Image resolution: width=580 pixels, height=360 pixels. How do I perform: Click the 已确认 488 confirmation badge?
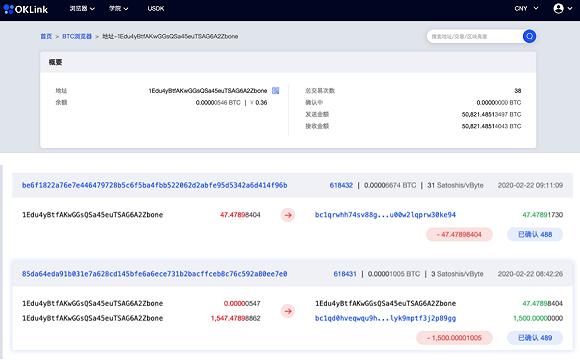tap(535, 235)
